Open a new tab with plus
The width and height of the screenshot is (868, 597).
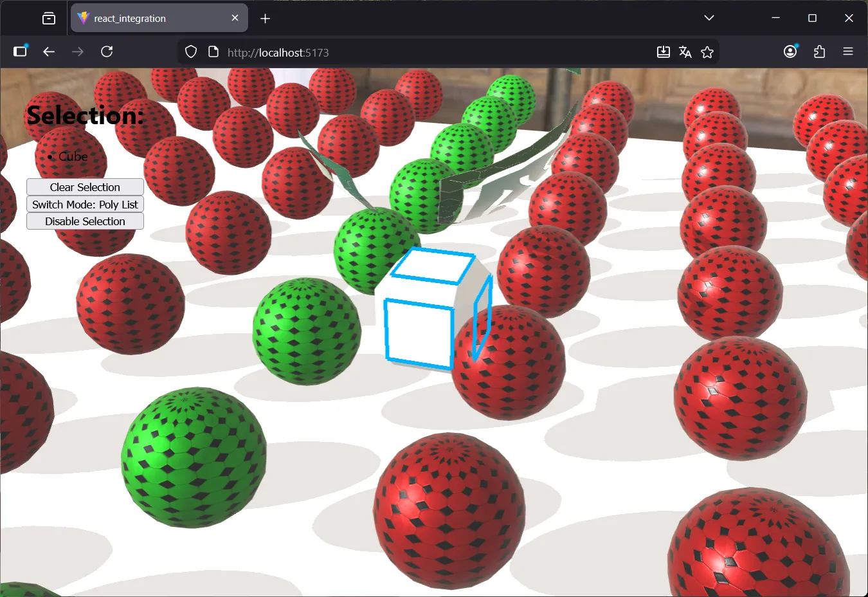point(265,19)
